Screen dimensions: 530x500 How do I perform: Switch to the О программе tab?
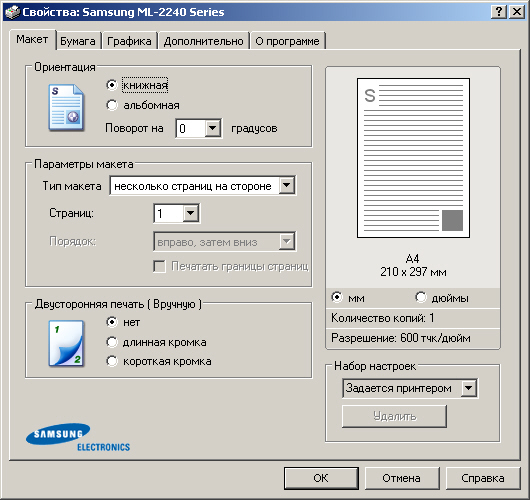click(287, 41)
